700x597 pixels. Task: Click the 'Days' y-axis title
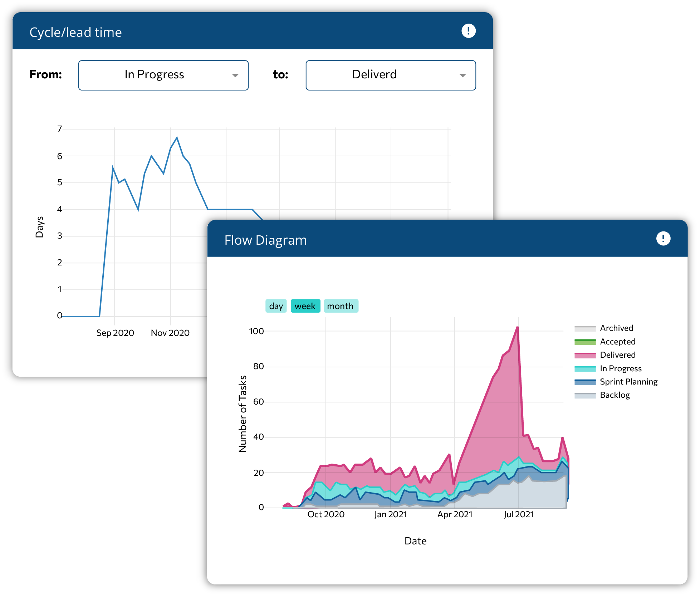pyautogui.click(x=39, y=227)
